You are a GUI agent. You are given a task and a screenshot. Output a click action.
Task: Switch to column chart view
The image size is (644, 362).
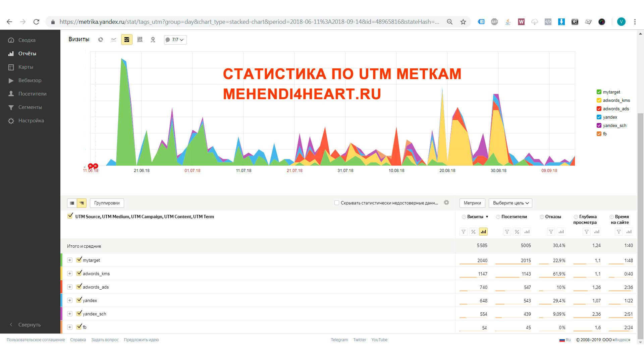140,40
